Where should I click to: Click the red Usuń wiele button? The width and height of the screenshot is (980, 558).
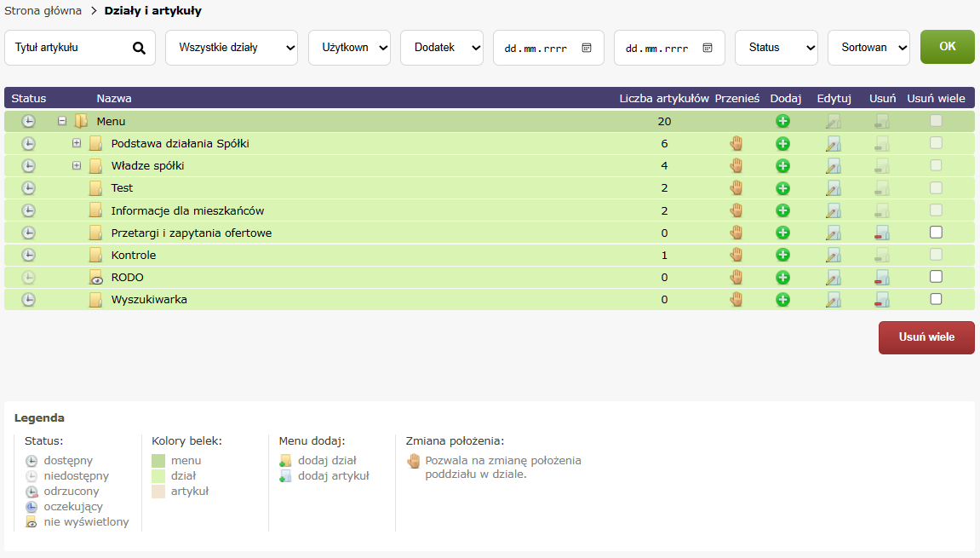[x=926, y=337]
